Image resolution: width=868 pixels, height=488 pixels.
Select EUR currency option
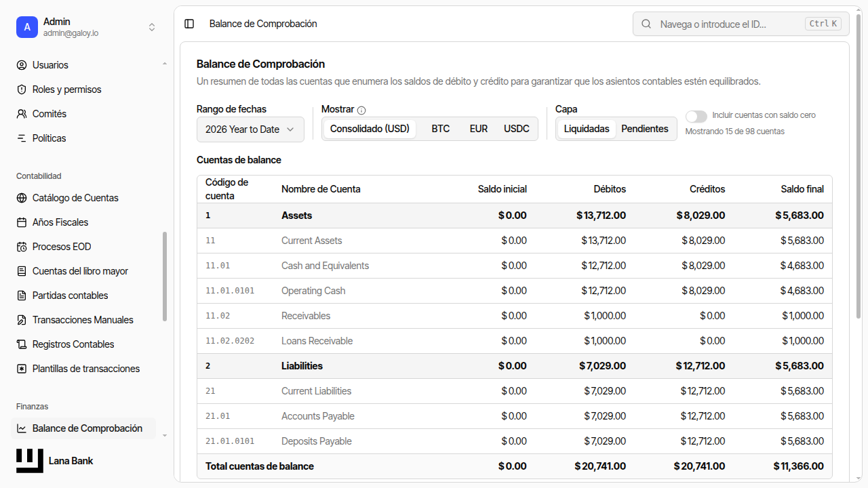click(x=479, y=129)
